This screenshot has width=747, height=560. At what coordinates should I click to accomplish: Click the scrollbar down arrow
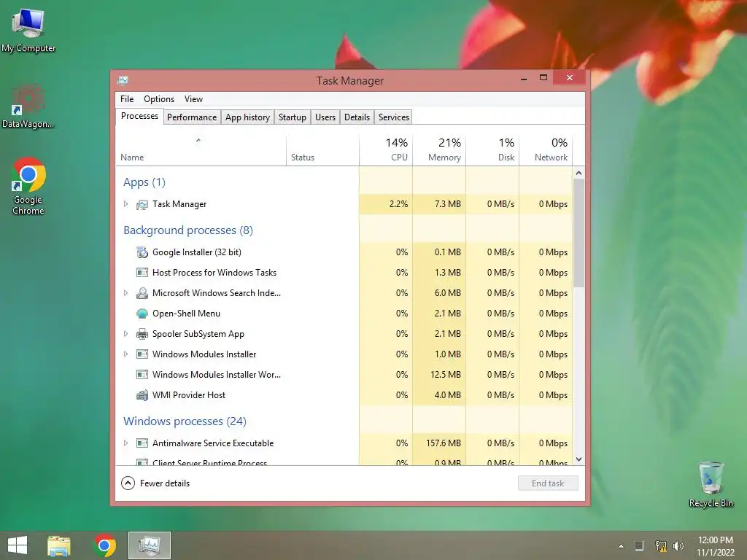[578, 459]
